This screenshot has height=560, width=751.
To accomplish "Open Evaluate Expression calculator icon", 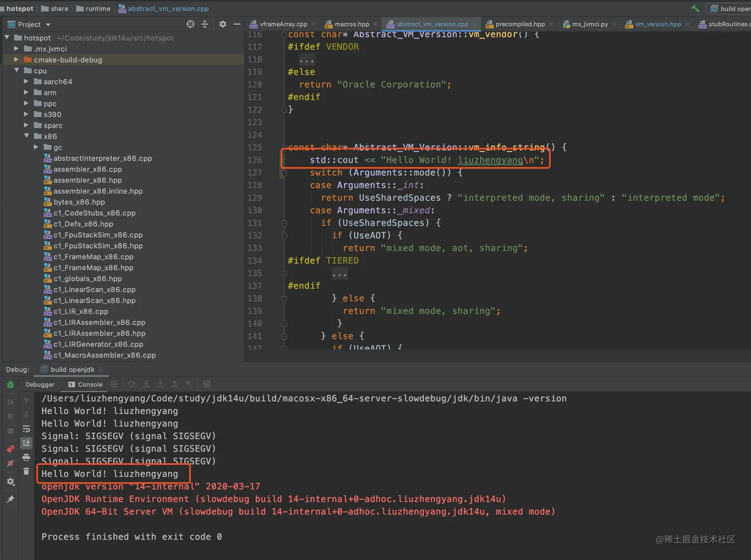I will 207,384.
